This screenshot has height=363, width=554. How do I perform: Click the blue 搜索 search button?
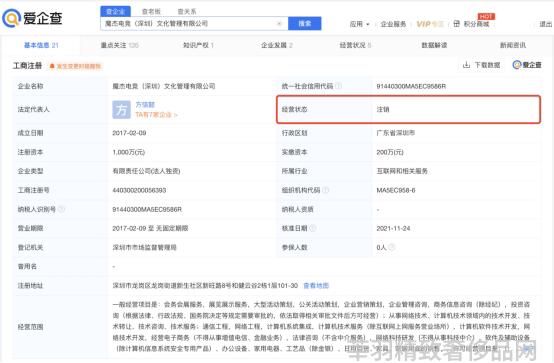[305, 24]
